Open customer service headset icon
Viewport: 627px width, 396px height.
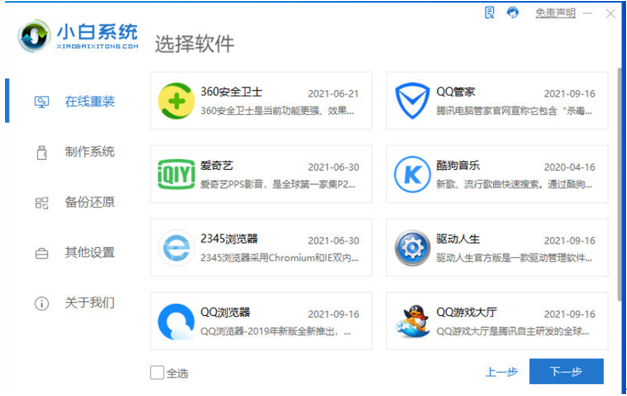point(513,13)
